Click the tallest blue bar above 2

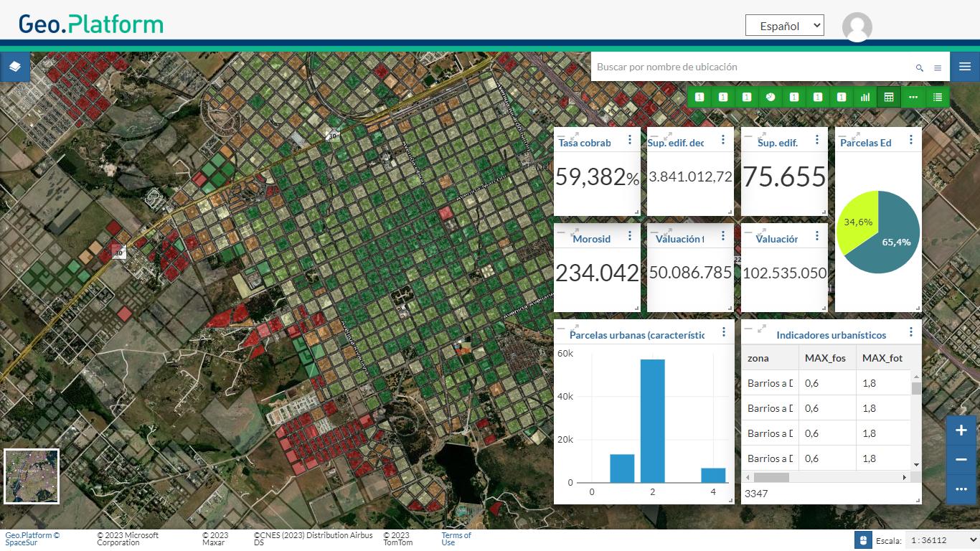coord(653,421)
